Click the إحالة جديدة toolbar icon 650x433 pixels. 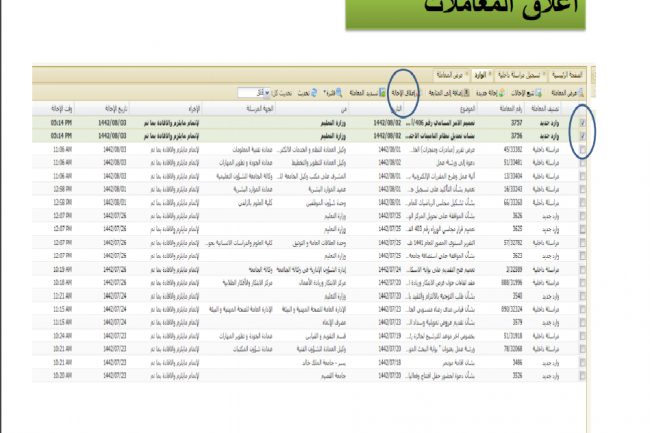[x=502, y=93]
